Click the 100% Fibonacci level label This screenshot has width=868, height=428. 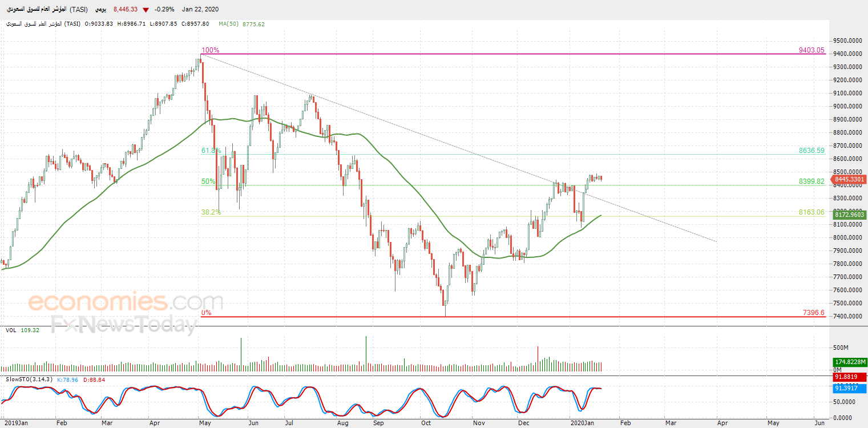click(x=210, y=50)
